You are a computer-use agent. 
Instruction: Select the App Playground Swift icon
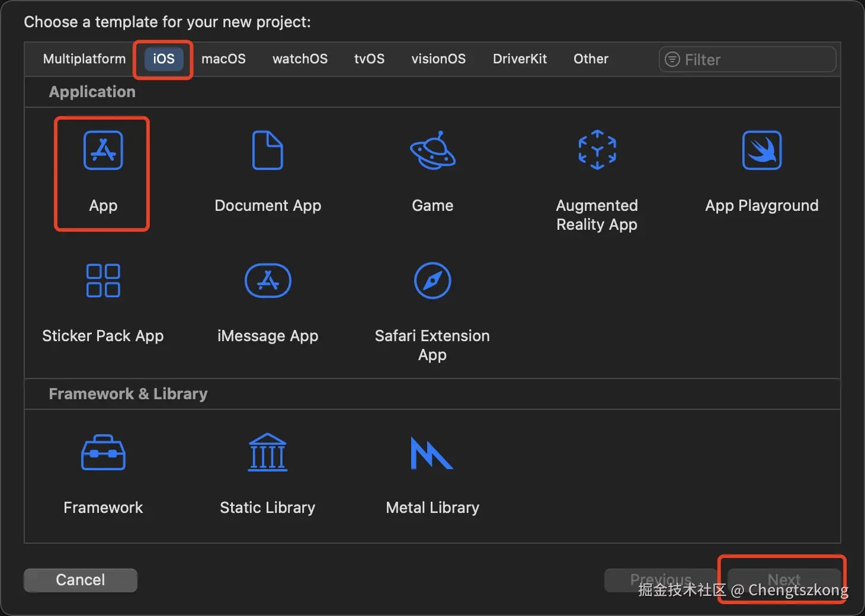click(x=762, y=150)
